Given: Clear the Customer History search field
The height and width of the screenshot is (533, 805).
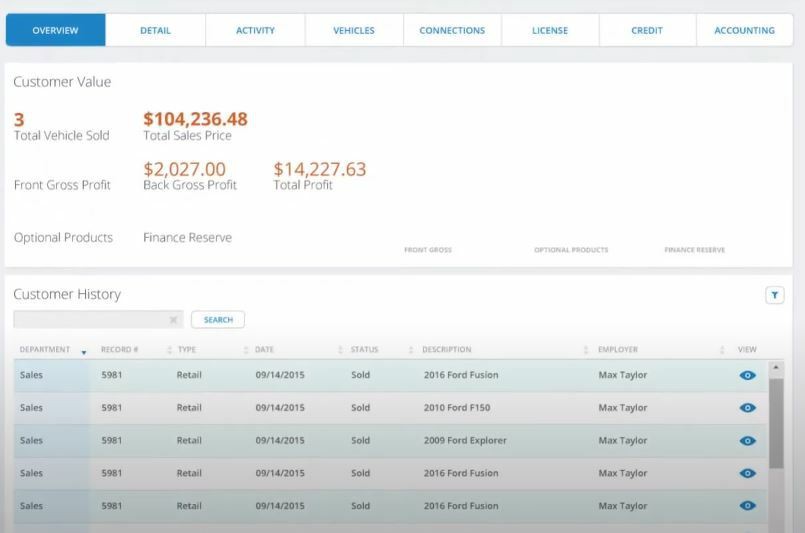Looking at the screenshot, I should tap(174, 320).
